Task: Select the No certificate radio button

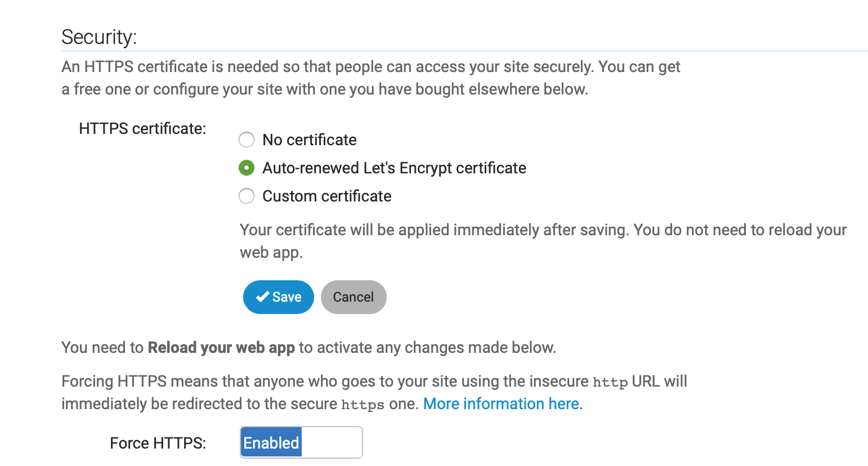Action: pos(246,140)
